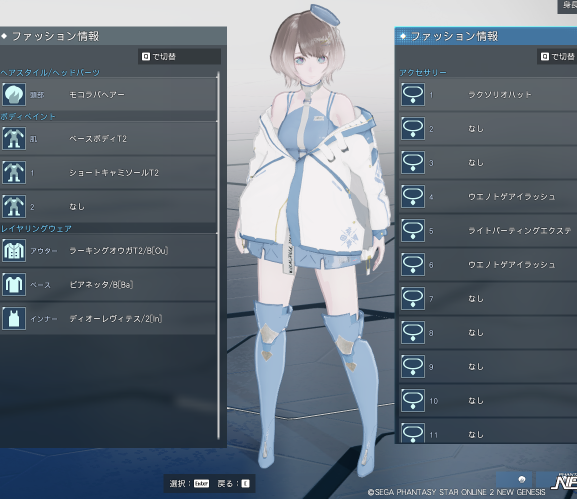Viewport: 577px width, 499px height.
Task: Click accessory slot 6 necklace icon
Action: (413, 264)
